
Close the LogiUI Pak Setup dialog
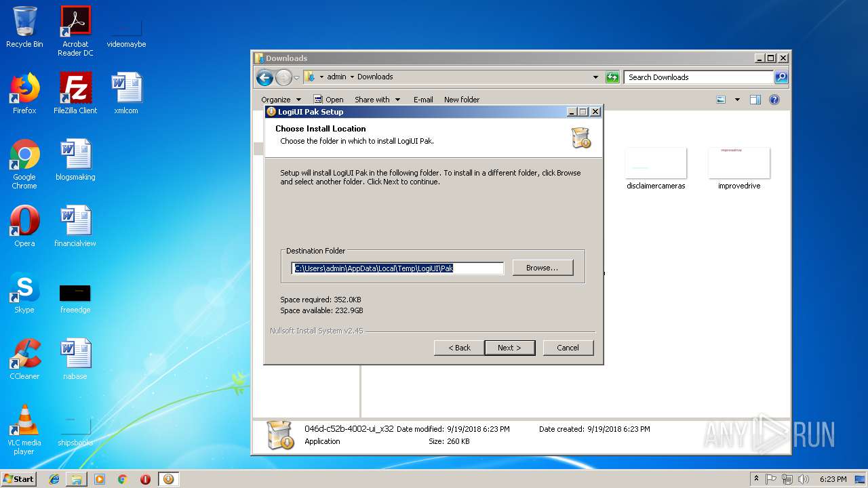click(x=595, y=112)
